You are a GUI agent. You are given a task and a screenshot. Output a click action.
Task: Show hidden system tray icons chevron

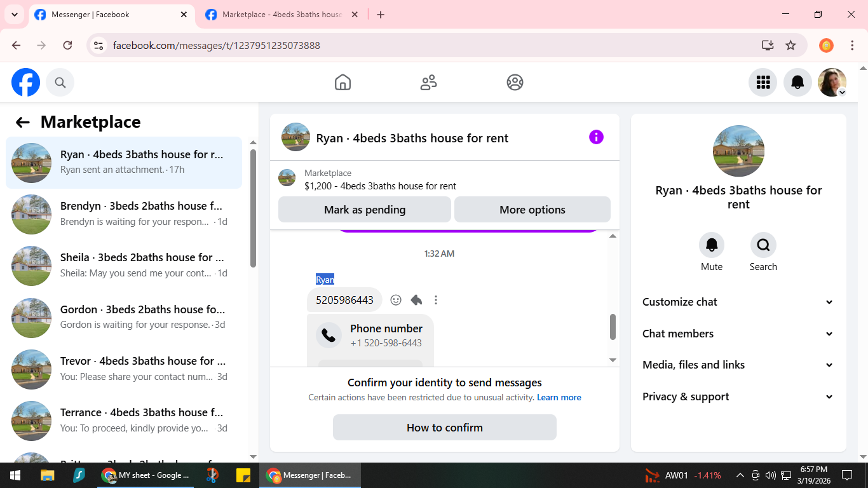[740, 475]
